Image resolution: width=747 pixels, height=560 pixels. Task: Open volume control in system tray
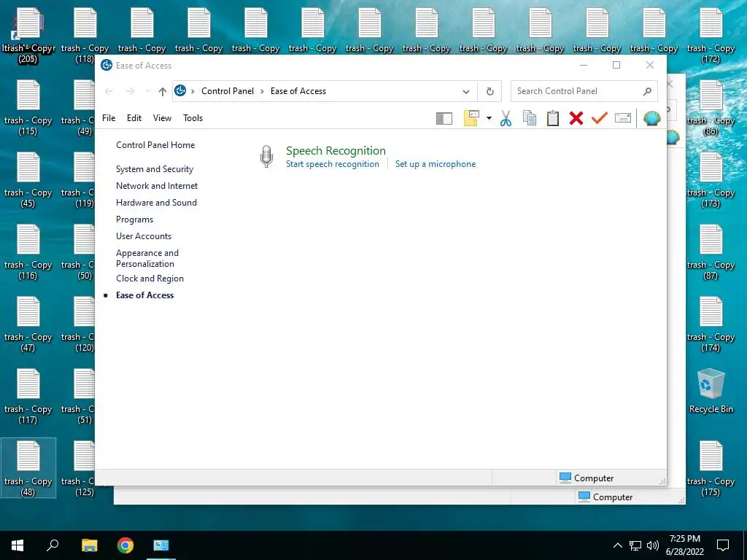[652, 545]
